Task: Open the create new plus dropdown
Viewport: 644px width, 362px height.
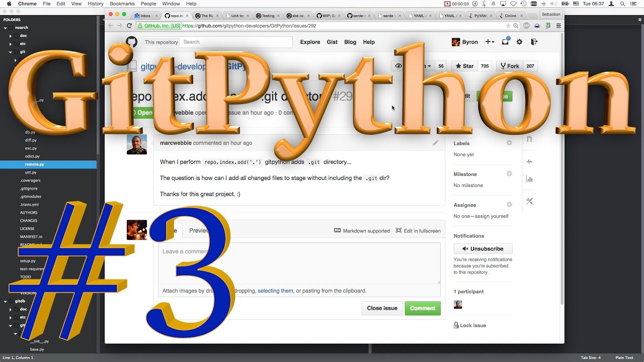Action: (490, 42)
